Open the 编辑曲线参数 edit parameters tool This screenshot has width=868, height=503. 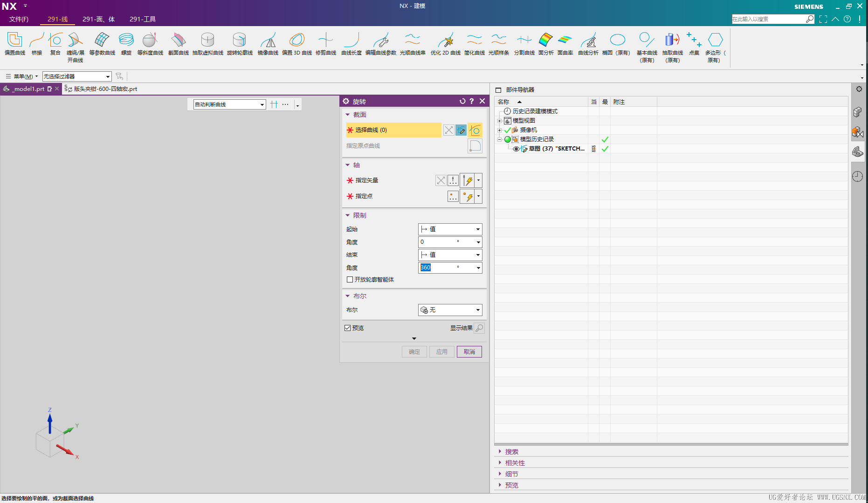click(381, 44)
